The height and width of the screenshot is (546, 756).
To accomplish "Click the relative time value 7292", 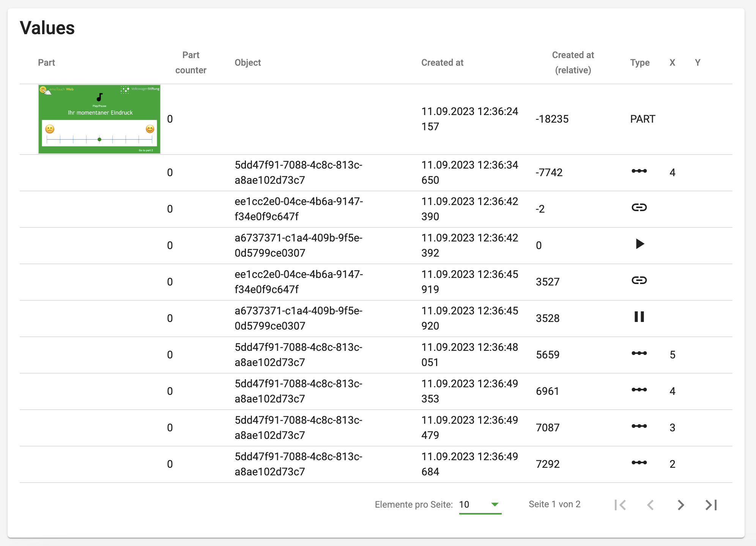I will click(548, 464).
